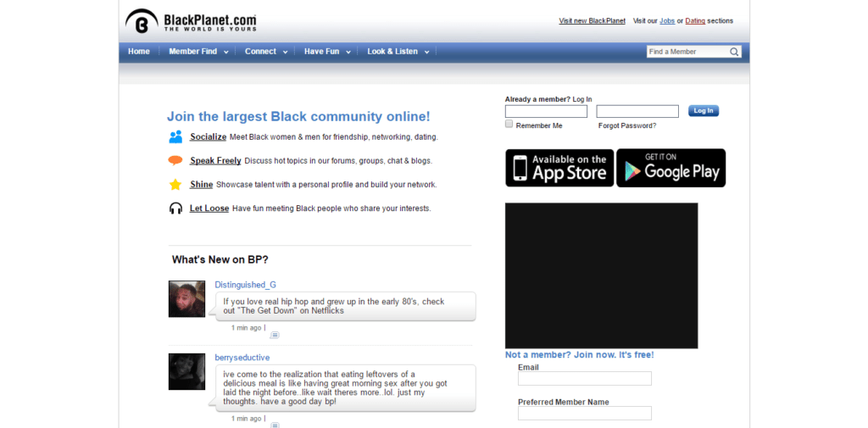Open the Google Play download badge
This screenshot has width=868, height=428.
click(x=671, y=168)
